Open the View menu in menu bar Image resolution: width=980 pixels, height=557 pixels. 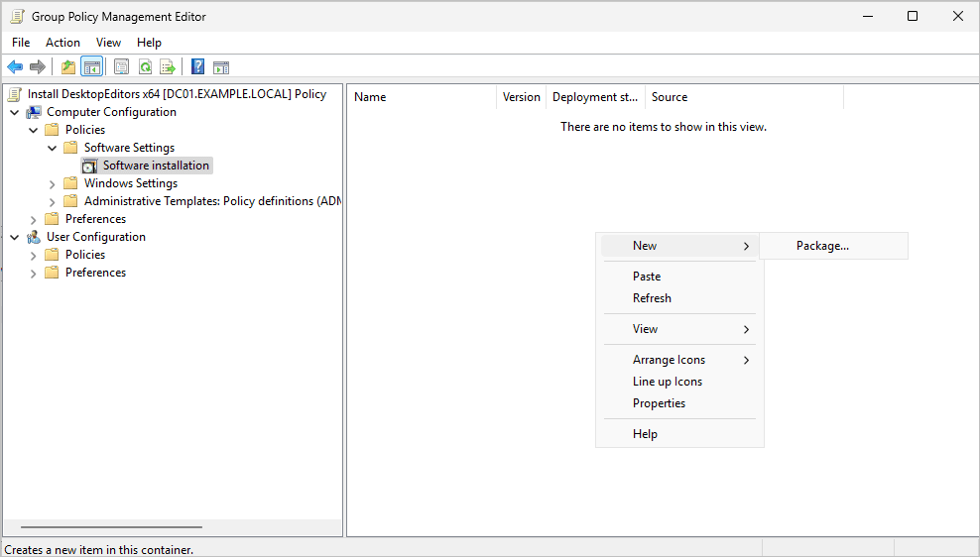(x=108, y=43)
